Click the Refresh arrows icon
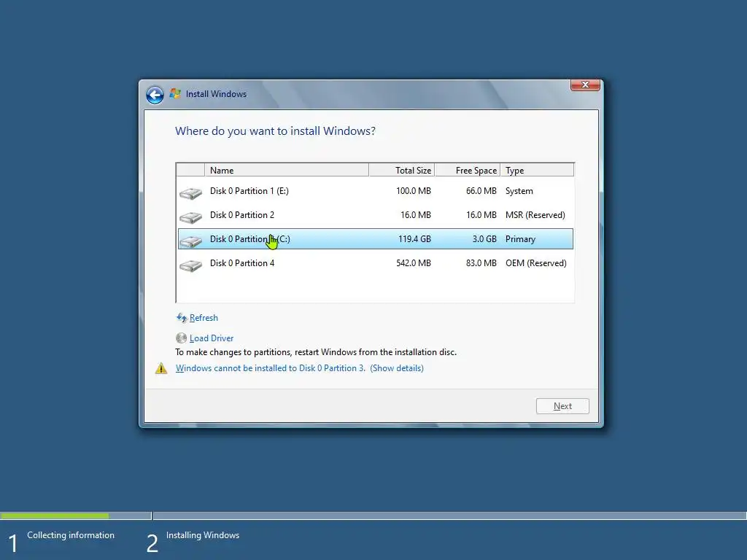 pyautogui.click(x=182, y=318)
